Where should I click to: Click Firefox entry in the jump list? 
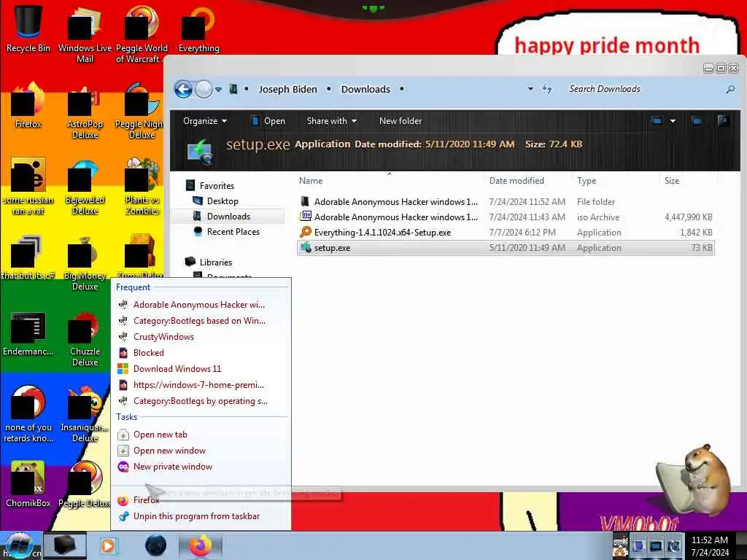tap(201, 500)
